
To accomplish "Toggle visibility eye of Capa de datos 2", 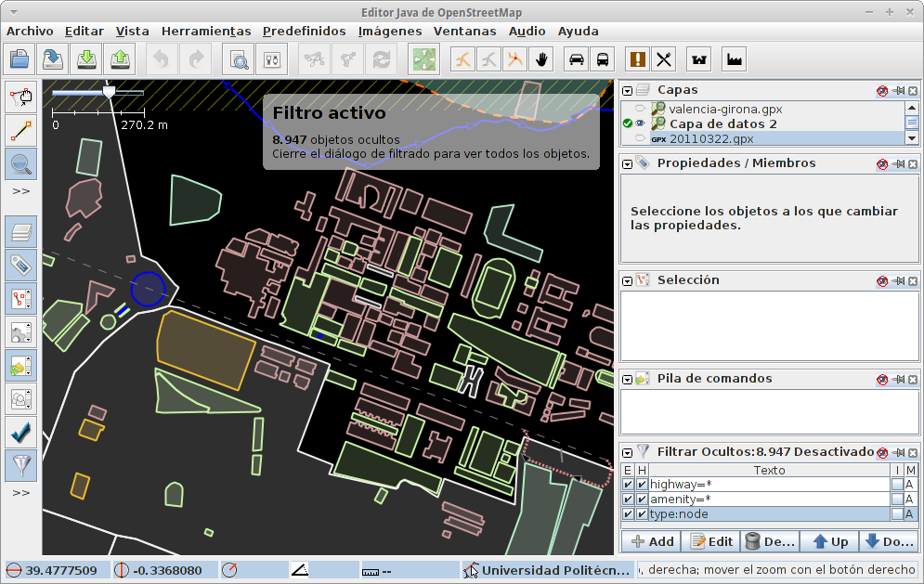I will (640, 123).
